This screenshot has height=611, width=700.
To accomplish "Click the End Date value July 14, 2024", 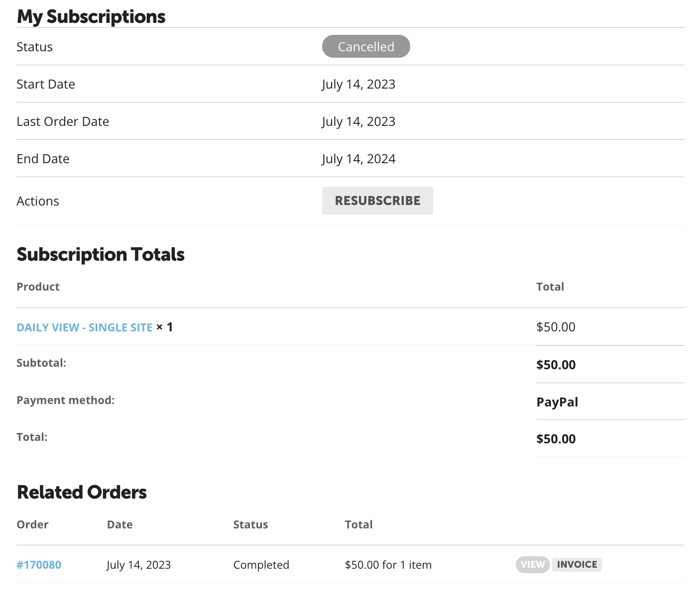I will point(358,159).
